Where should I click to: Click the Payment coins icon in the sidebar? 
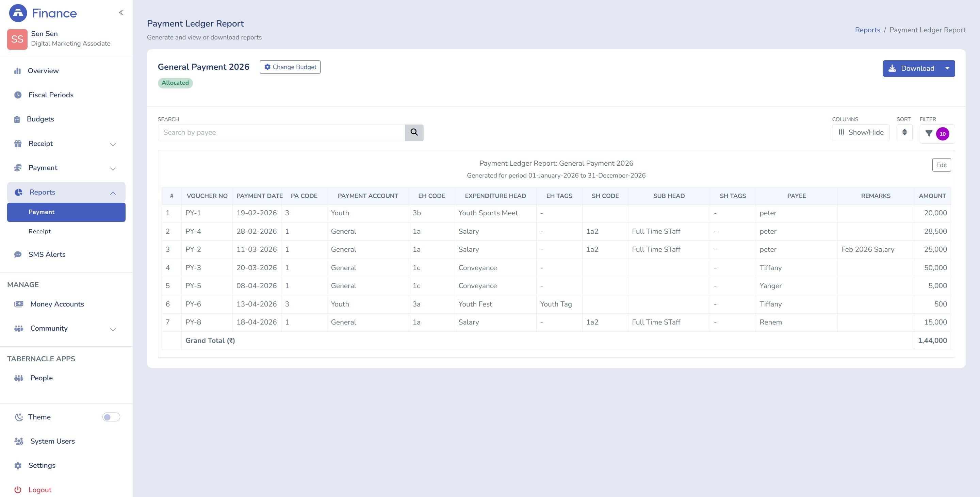18,168
